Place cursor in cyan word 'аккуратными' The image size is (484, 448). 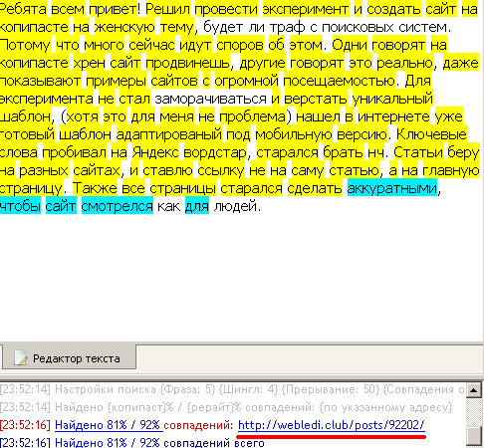392,188
